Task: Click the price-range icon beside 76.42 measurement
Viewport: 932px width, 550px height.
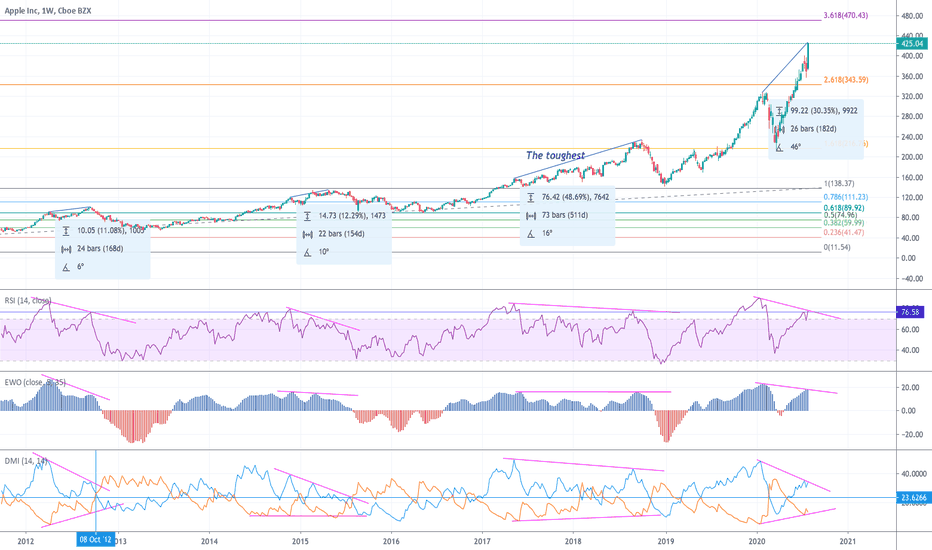Action: point(531,197)
